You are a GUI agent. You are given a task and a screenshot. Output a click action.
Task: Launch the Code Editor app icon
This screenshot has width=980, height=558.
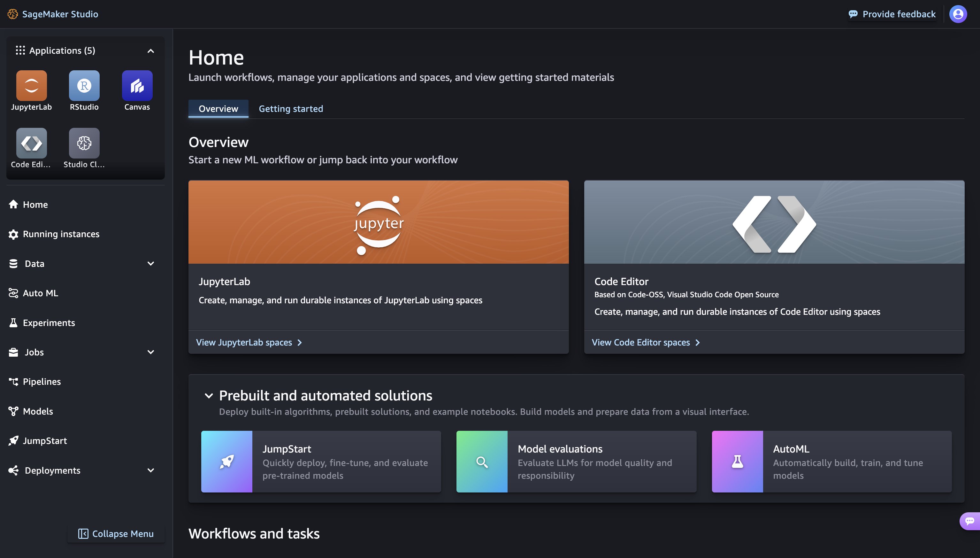pyautogui.click(x=31, y=143)
